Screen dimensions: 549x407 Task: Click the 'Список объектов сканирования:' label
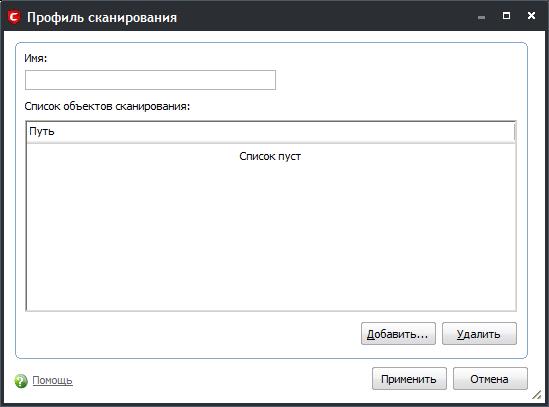click(107, 106)
